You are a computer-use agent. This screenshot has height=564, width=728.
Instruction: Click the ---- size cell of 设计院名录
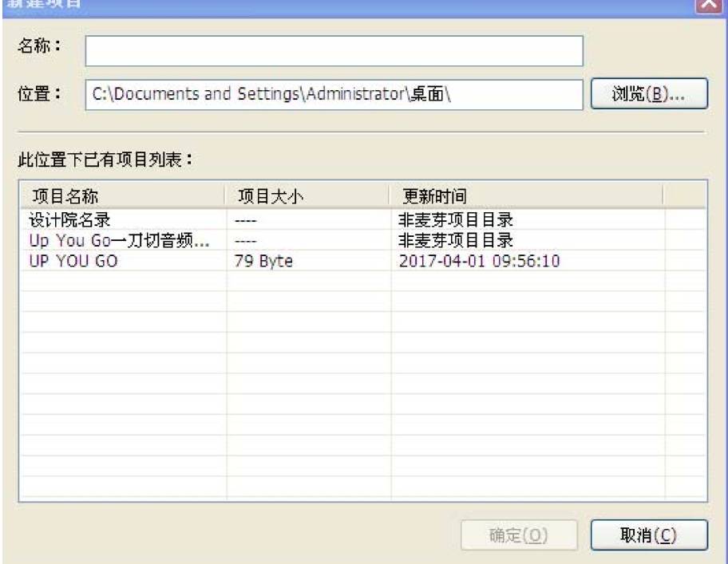pos(246,219)
